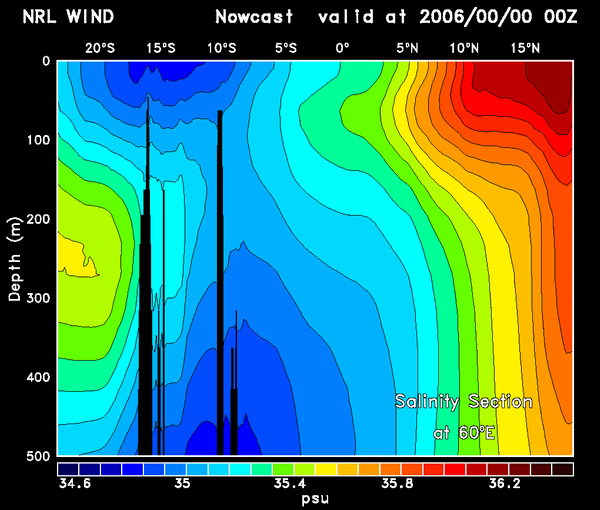Click the 300 depth tick label
The width and height of the screenshot is (600, 510).
(x=38, y=298)
